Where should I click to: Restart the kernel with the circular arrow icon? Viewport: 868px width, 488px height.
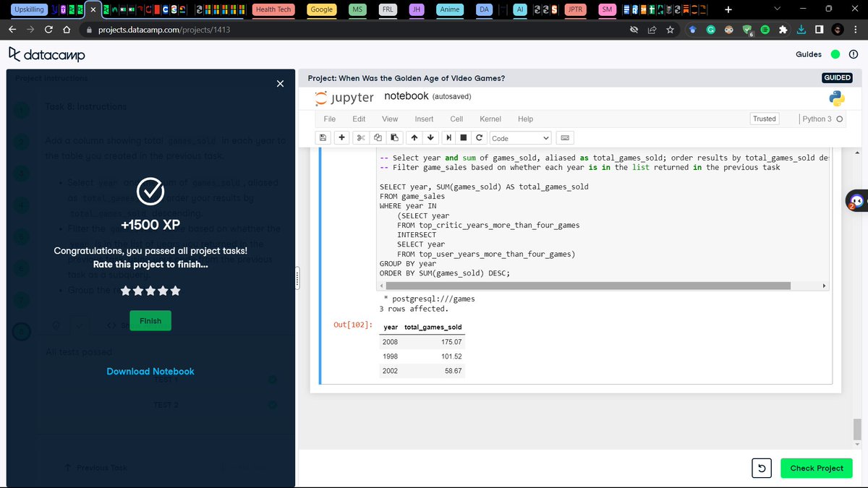pyautogui.click(x=479, y=137)
